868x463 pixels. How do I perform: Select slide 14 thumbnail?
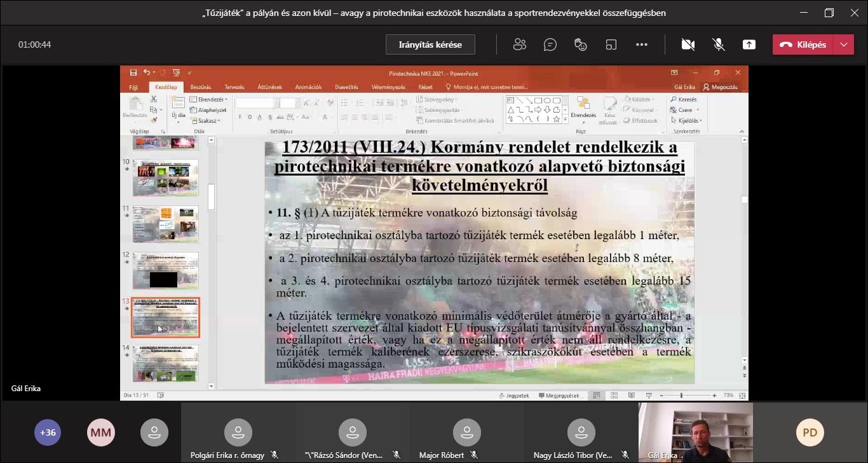165,364
